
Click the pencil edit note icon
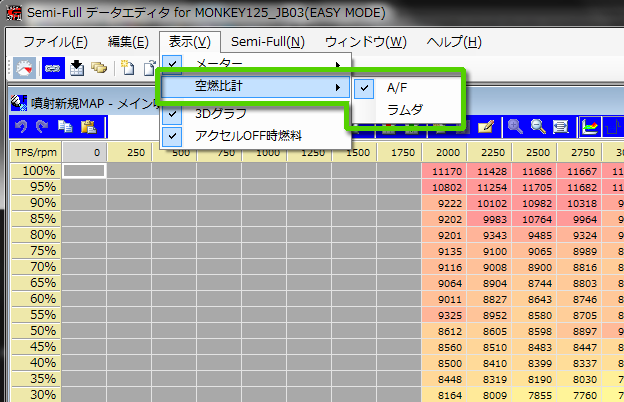coord(486,127)
